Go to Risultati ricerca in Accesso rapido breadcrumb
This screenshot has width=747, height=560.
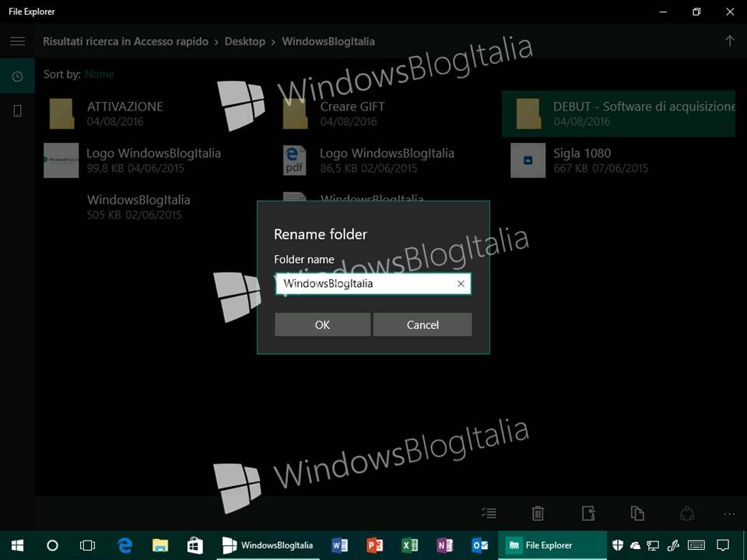point(125,41)
